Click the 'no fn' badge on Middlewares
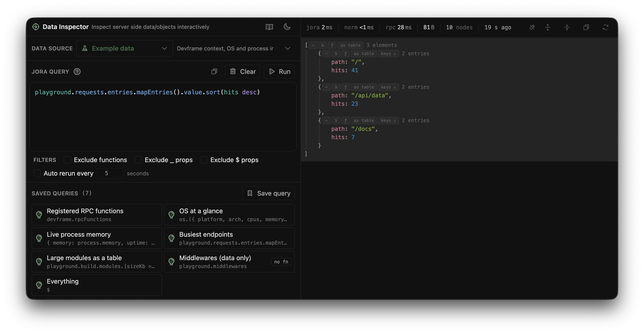Viewport: 644px width, 334px height. pos(281,262)
